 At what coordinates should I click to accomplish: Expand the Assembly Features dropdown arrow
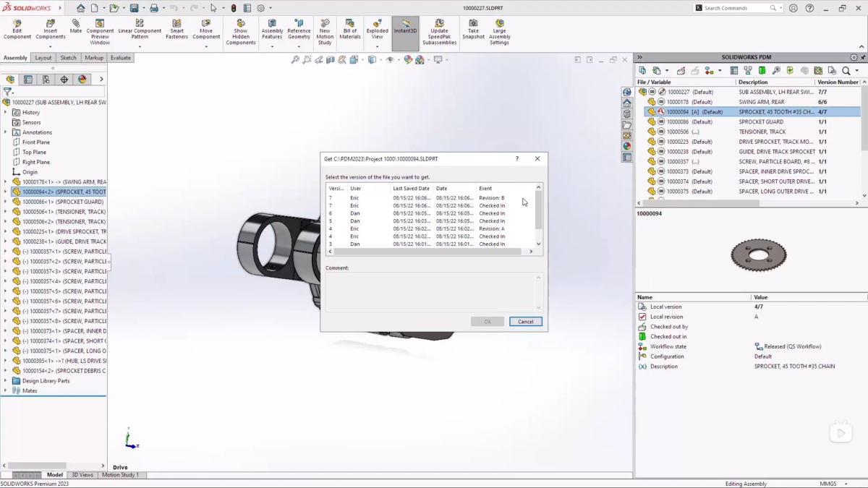click(272, 47)
